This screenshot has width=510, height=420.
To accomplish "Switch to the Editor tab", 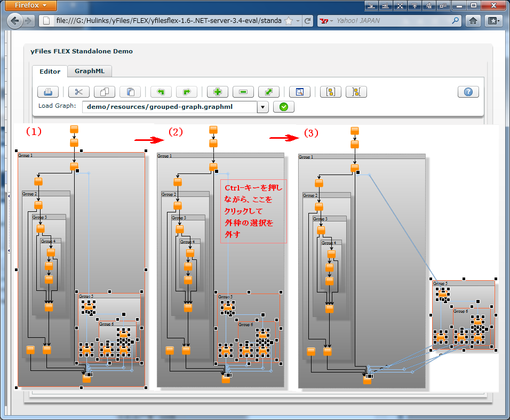I will click(50, 72).
